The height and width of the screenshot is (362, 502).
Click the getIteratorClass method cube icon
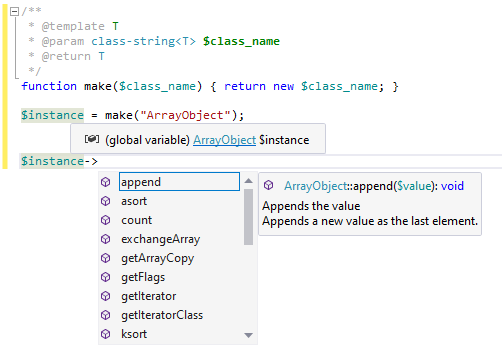pyautogui.click(x=106, y=315)
